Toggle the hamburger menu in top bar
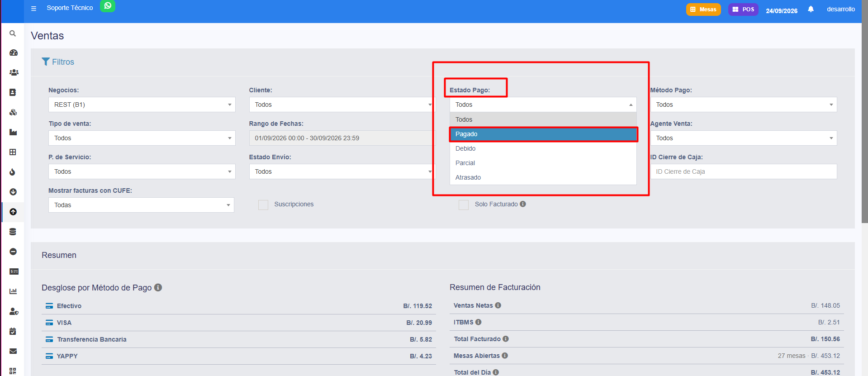 pos(33,9)
